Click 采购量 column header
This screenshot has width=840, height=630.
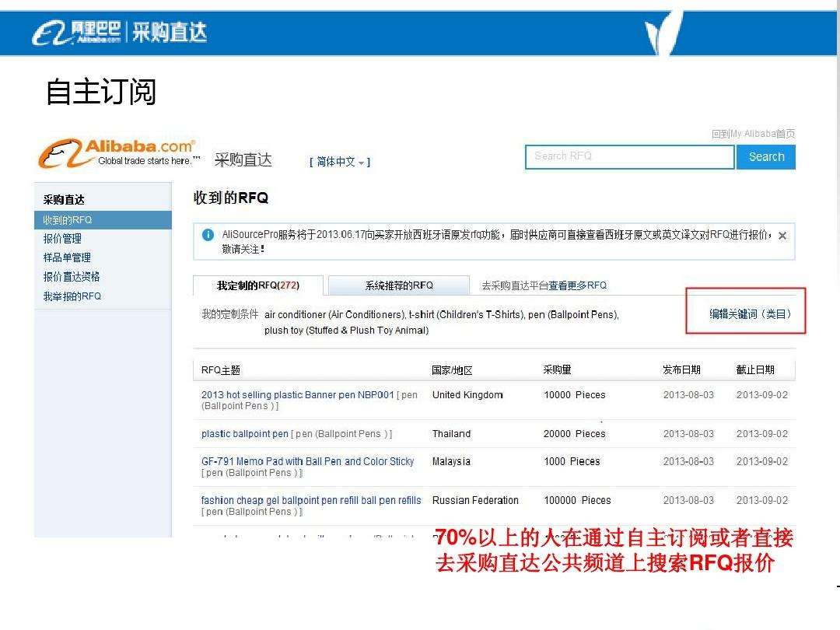pyautogui.click(x=557, y=369)
